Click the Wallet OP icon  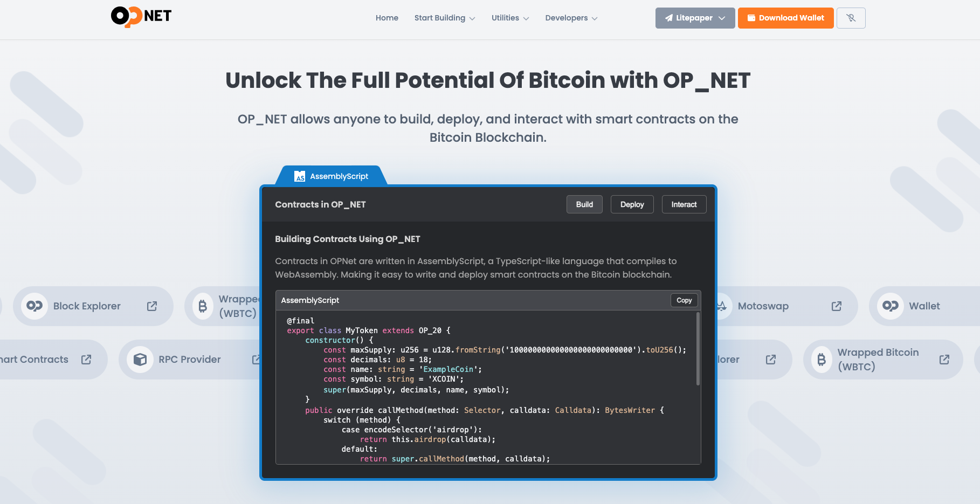point(891,306)
